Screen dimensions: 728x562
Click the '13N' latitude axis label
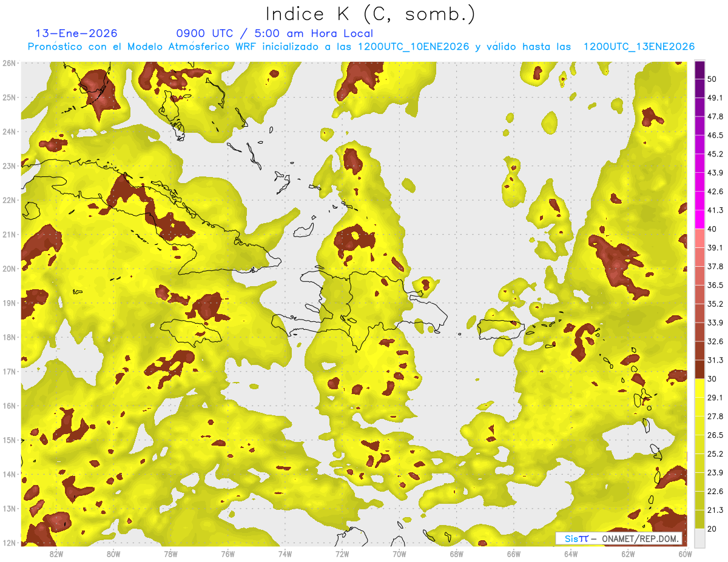10,508
